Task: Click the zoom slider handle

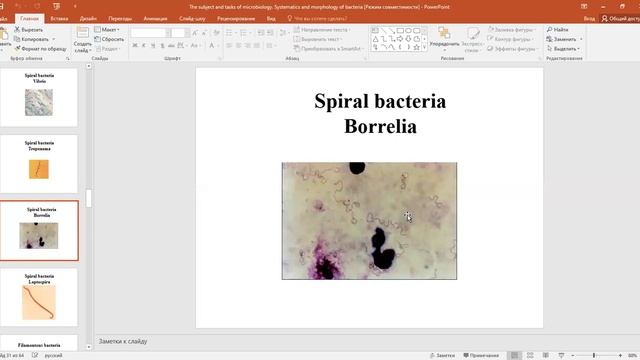Action: tap(594, 356)
